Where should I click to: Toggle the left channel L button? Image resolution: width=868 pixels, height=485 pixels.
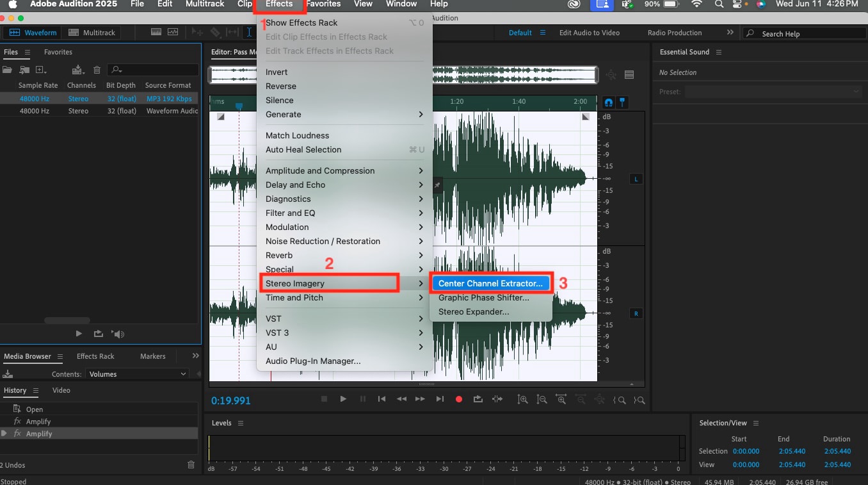tap(636, 179)
